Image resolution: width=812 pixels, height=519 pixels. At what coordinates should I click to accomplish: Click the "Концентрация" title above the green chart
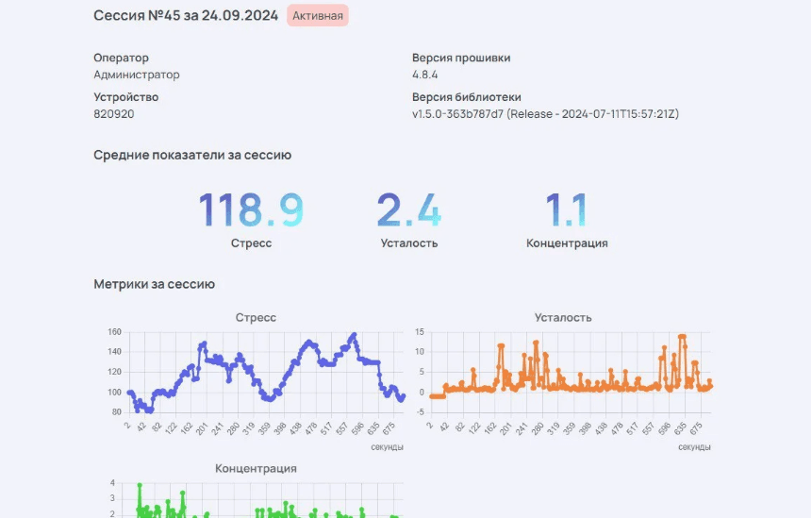pos(256,468)
